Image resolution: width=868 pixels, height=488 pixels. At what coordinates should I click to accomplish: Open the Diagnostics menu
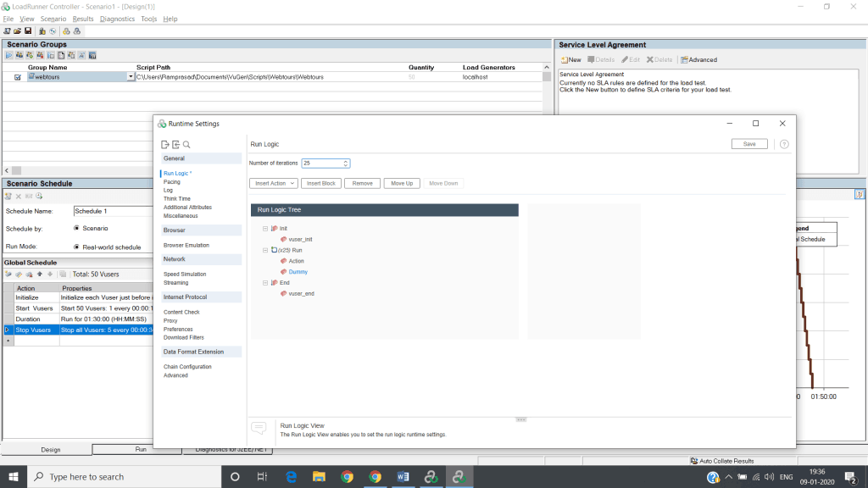pyautogui.click(x=117, y=19)
